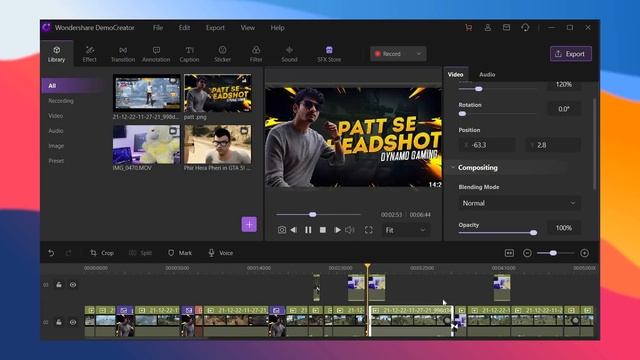Open the View menu
The image size is (640, 360).
click(247, 28)
